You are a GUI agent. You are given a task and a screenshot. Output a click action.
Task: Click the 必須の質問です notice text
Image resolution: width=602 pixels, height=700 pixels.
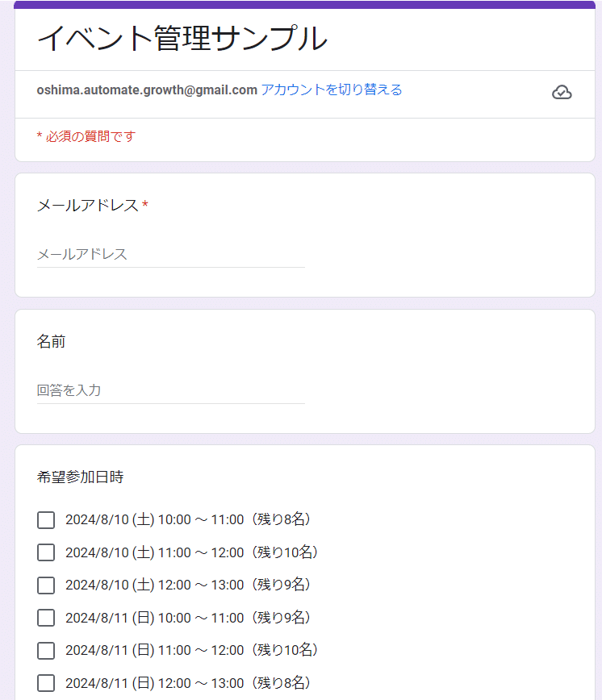(86, 136)
